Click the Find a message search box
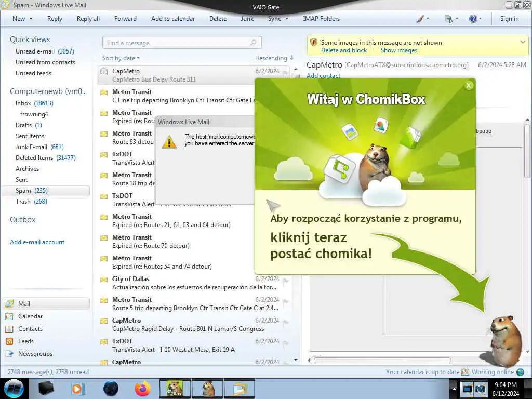 coord(181,43)
